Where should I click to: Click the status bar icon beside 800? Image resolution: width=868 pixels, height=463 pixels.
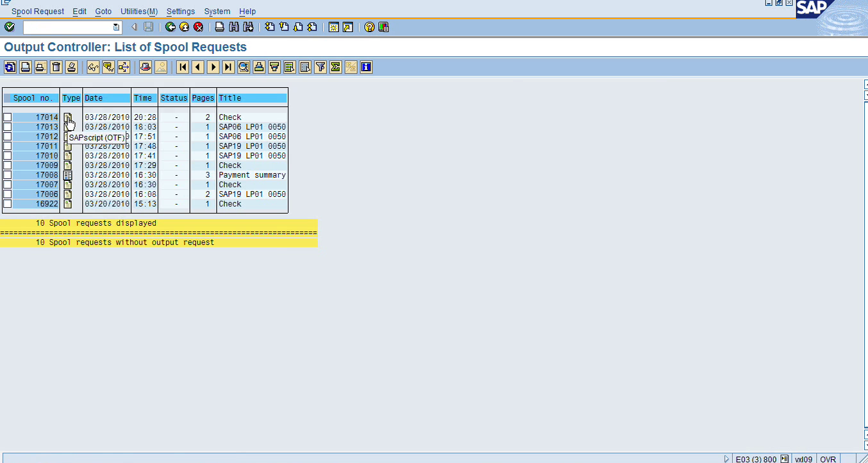[785, 459]
